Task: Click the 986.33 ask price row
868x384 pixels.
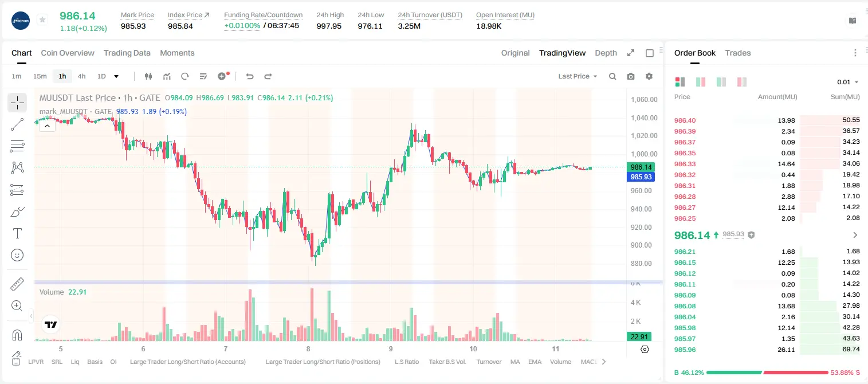Action: click(767, 164)
